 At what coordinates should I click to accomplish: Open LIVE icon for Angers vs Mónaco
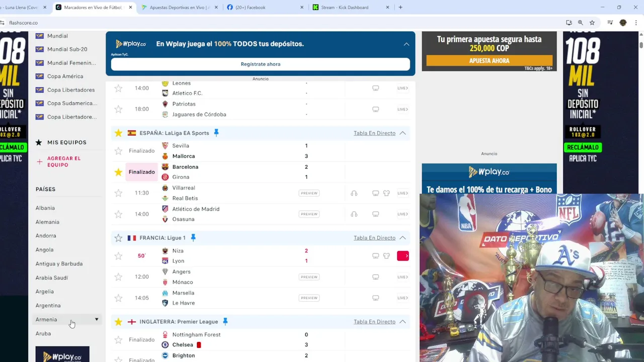(x=403, y=277)
